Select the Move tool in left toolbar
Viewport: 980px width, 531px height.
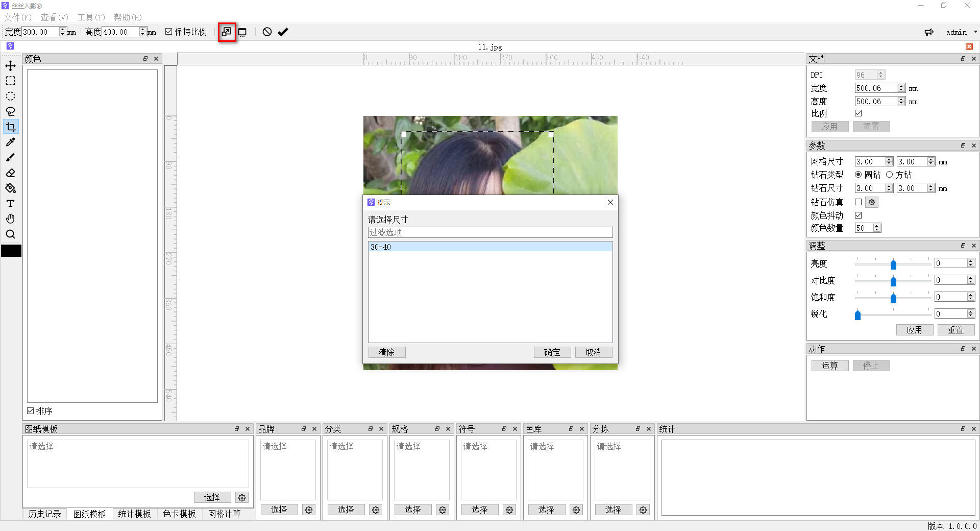coord(10,66)
